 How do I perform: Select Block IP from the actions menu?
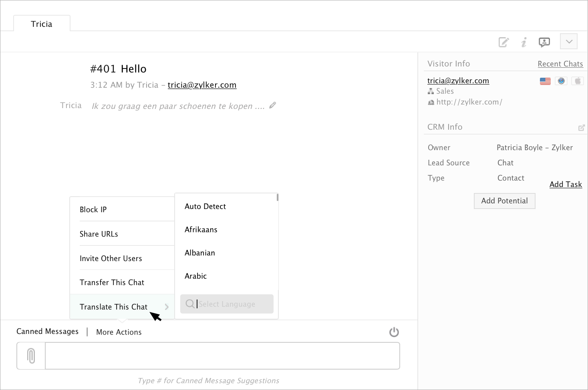coord(93,209)
